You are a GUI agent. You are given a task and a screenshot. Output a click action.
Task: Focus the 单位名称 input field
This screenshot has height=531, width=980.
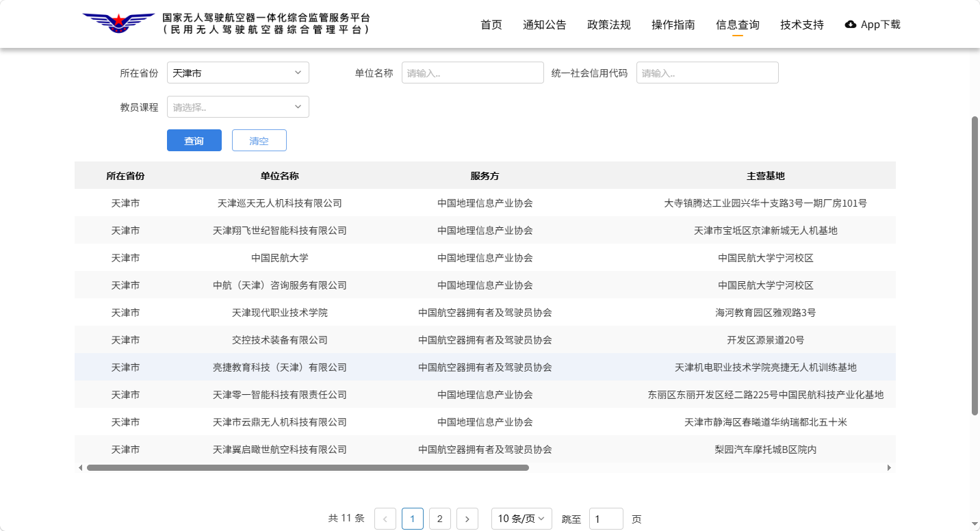[x=473, y=73]
